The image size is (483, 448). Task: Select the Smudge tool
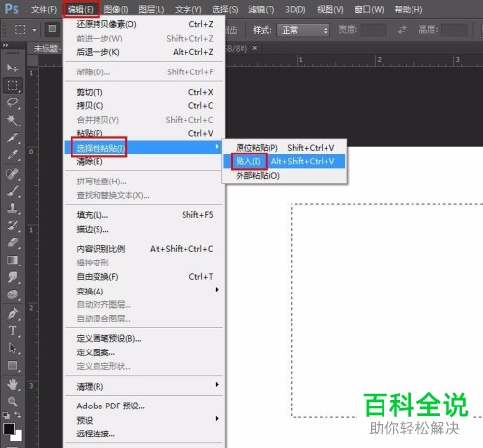[13, 277]
